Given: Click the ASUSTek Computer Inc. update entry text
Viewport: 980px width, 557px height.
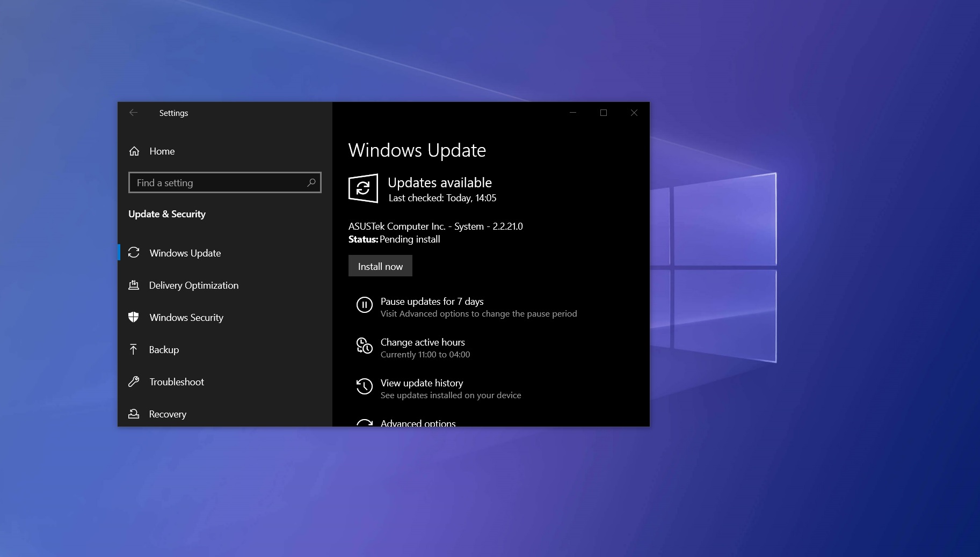Looking at the screenshot, I should [435, 226].
